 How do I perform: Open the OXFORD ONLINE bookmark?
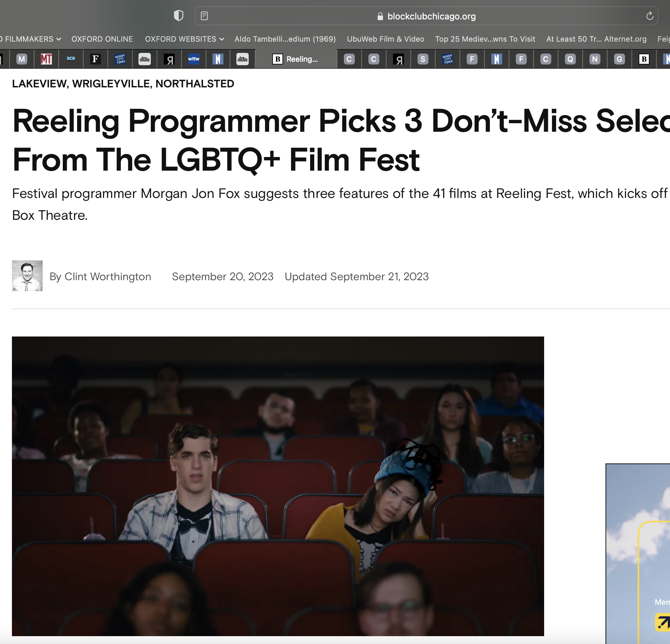102,39
